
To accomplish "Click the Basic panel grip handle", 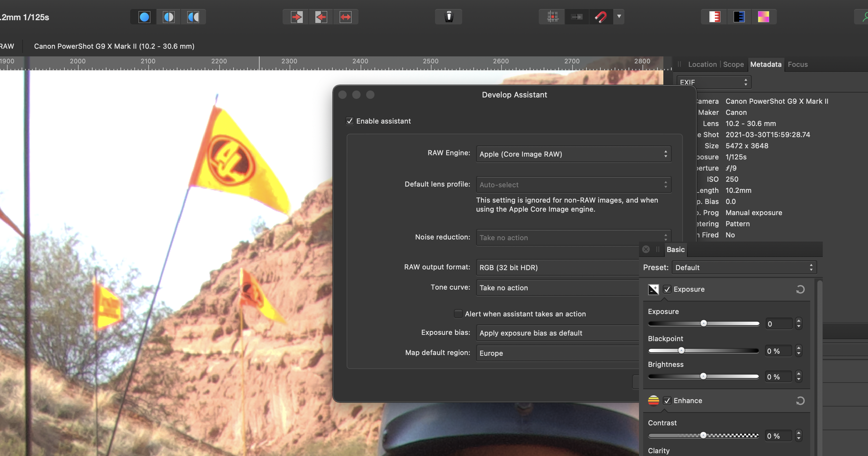I will point(658,249).
